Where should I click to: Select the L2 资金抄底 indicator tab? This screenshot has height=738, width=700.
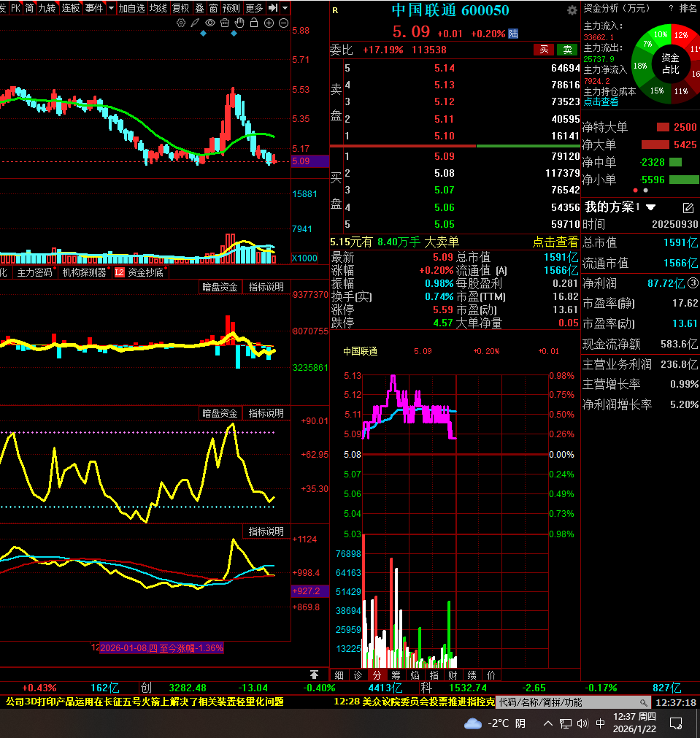click(x=140, y=272)
